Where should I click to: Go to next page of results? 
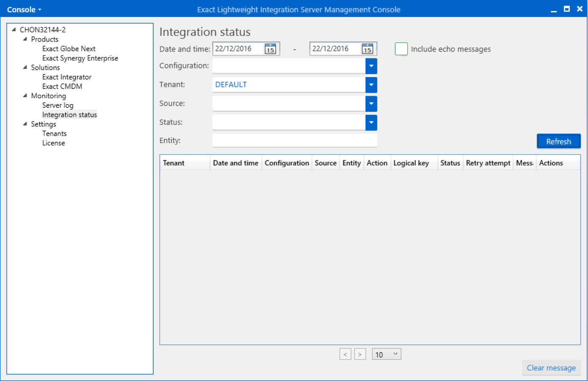[360, 354]
